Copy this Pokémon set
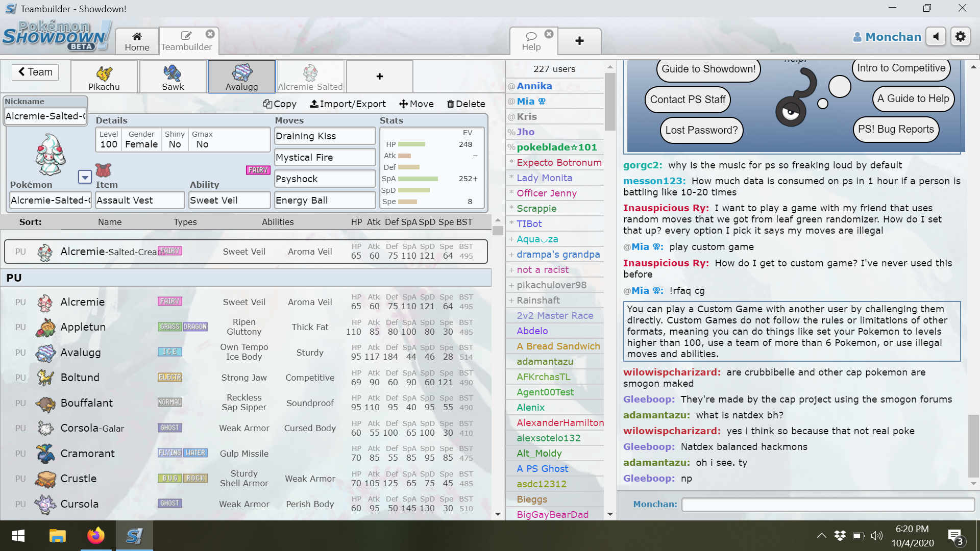Screen dimensions: 980x551 tap(280, 104)
